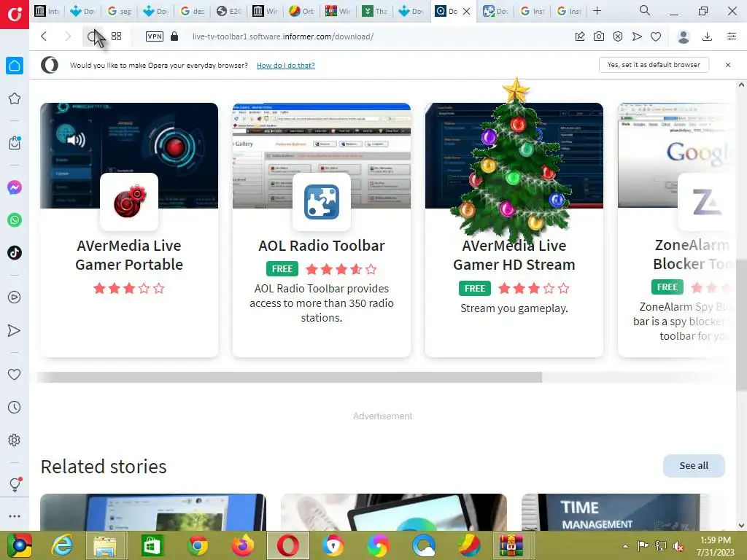Open sidebar My Flow arrow icon

point(15,330)
